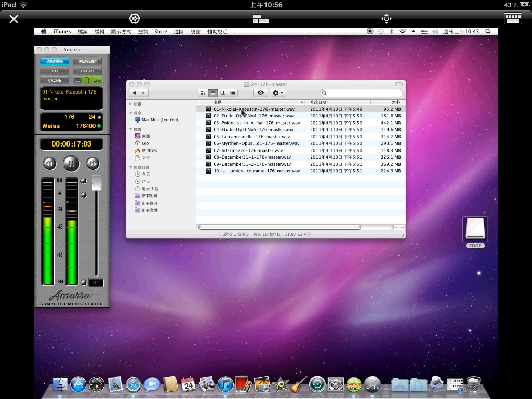Skip to next track in Amarra
The height and width of the screenshot is (399, 532).
(92, 164)
